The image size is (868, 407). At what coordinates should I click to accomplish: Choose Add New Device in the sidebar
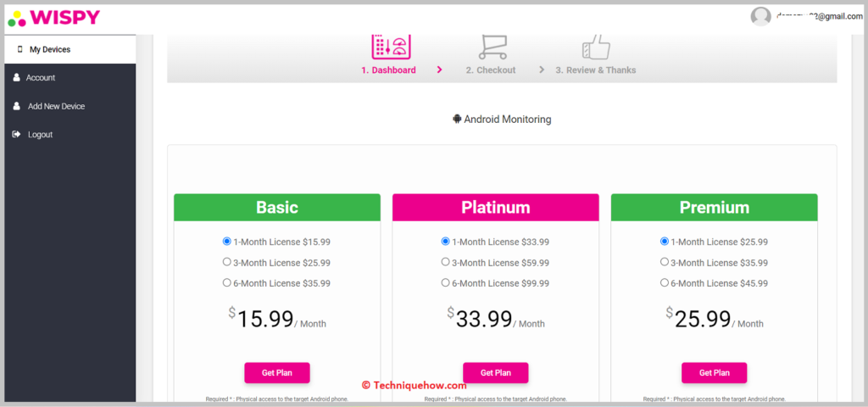pyautogui.click(x=70, y=106)
